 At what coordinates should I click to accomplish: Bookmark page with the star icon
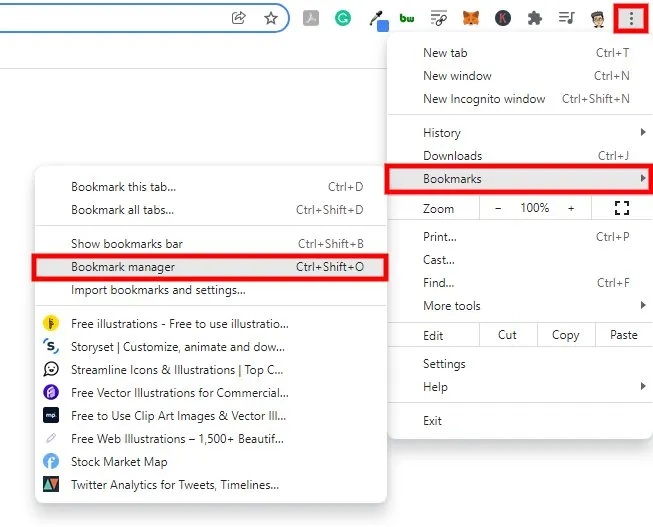click(x=271, y=18)
